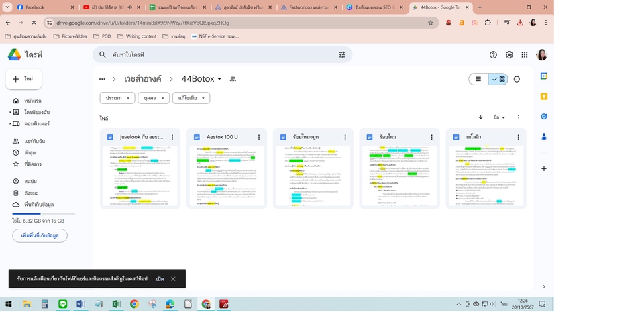
Task: Open Drive settings gear
Action: (509, 54)
